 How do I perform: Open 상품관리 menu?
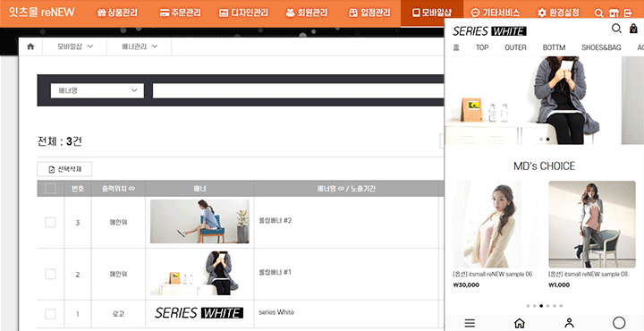click(x=117, y=13)
